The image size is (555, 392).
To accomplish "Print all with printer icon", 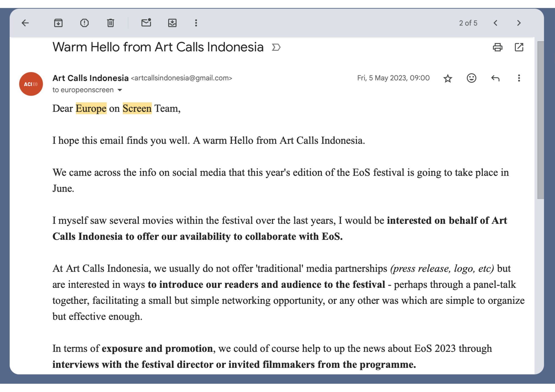I will (498, 47).
